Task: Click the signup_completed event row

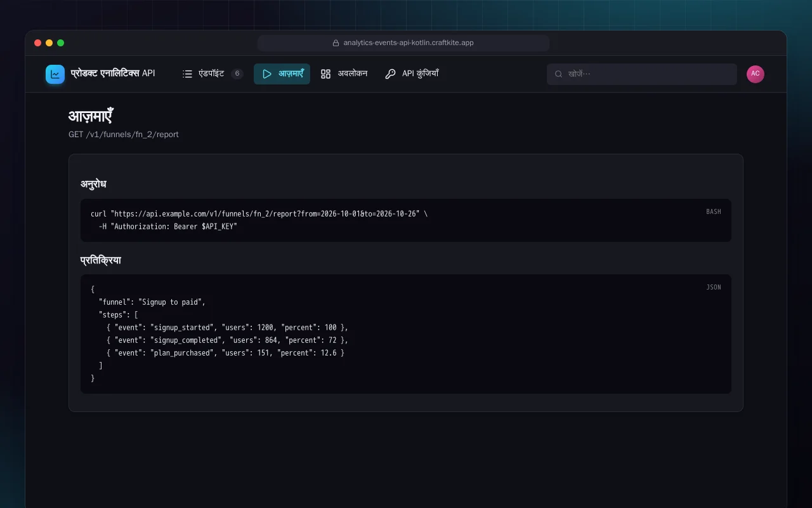Action: (x=228, y=340)
